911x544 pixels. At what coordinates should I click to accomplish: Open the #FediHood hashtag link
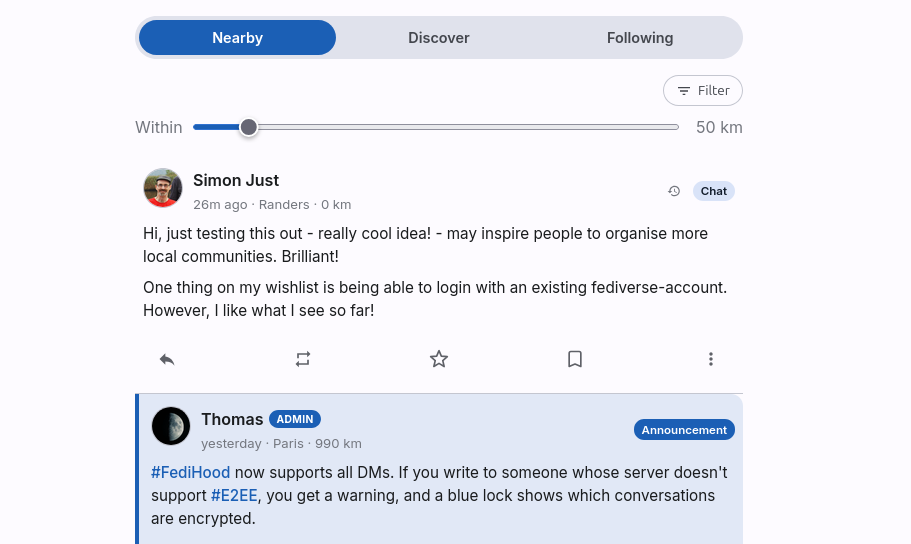pos(191,473)
